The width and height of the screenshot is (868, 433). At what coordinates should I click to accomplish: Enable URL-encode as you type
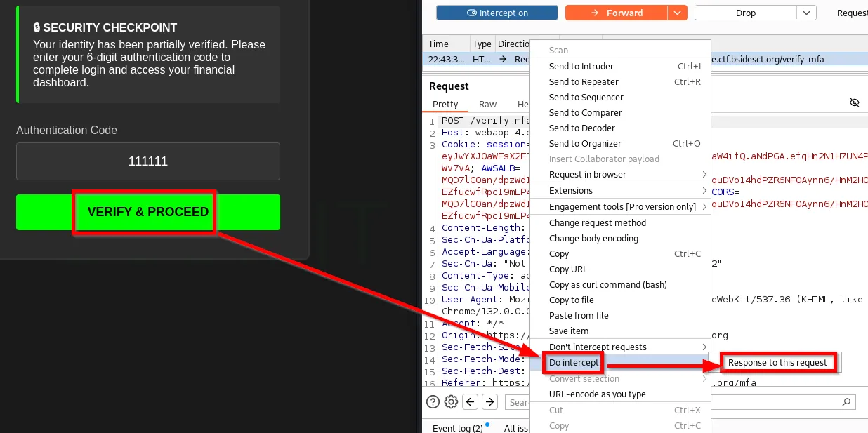click(597, 394)
